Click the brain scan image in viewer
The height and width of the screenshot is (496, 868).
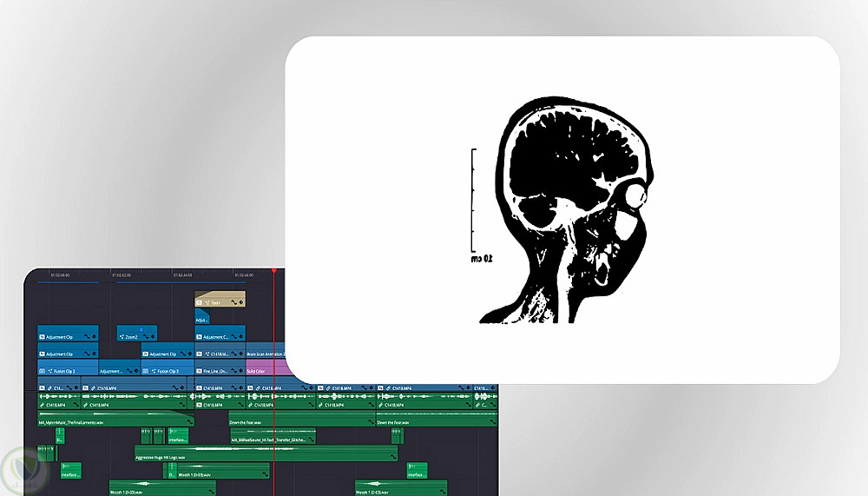(x=566, y=209)
